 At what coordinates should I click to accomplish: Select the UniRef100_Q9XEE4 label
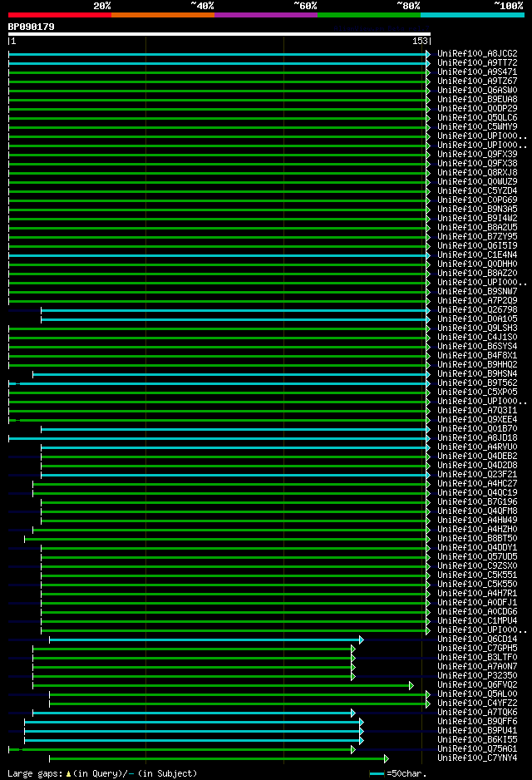click(x=477, y=420)
